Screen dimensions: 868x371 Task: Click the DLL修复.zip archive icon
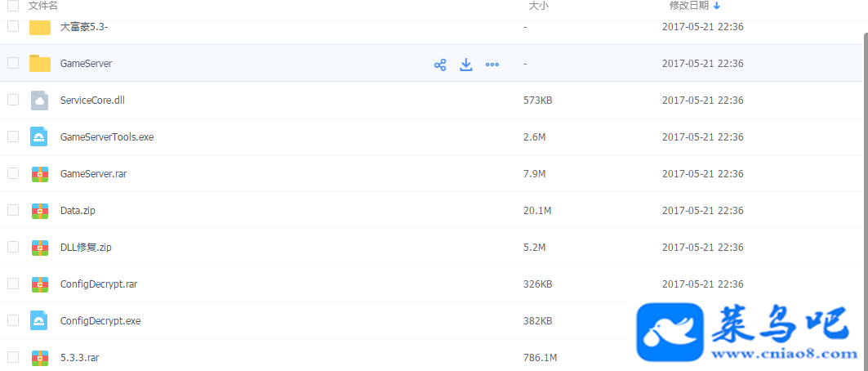point(40,248)
